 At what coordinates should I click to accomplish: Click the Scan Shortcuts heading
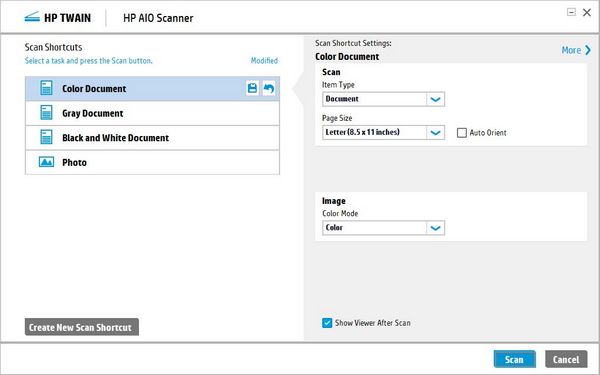[54, 47]
